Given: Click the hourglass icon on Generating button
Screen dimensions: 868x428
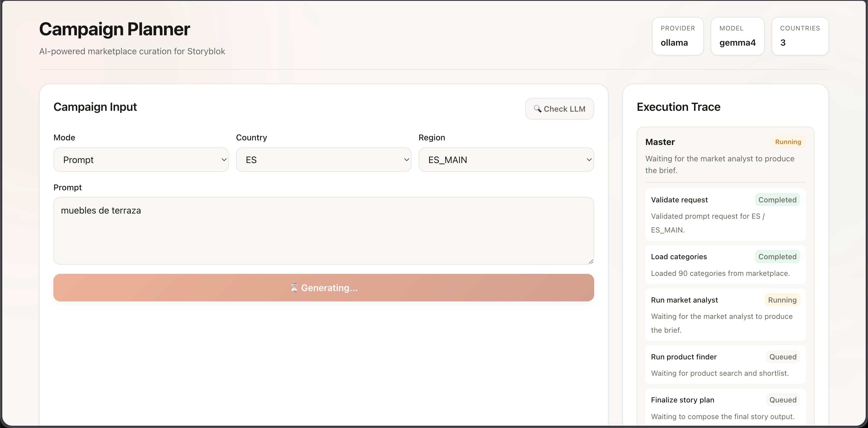Looking at the screenshot, I should pyautogui.click(x=294, y=288).
